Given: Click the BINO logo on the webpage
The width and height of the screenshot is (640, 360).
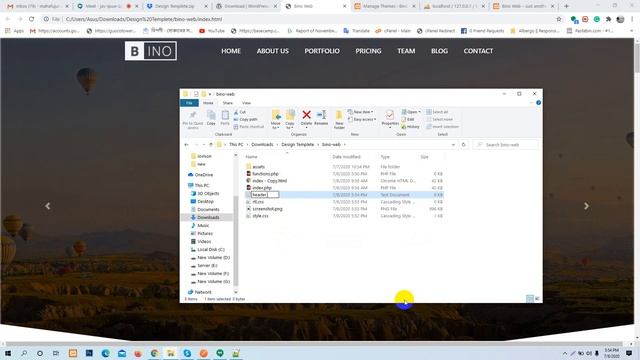Looking at the screenshot, I should 151,51.
